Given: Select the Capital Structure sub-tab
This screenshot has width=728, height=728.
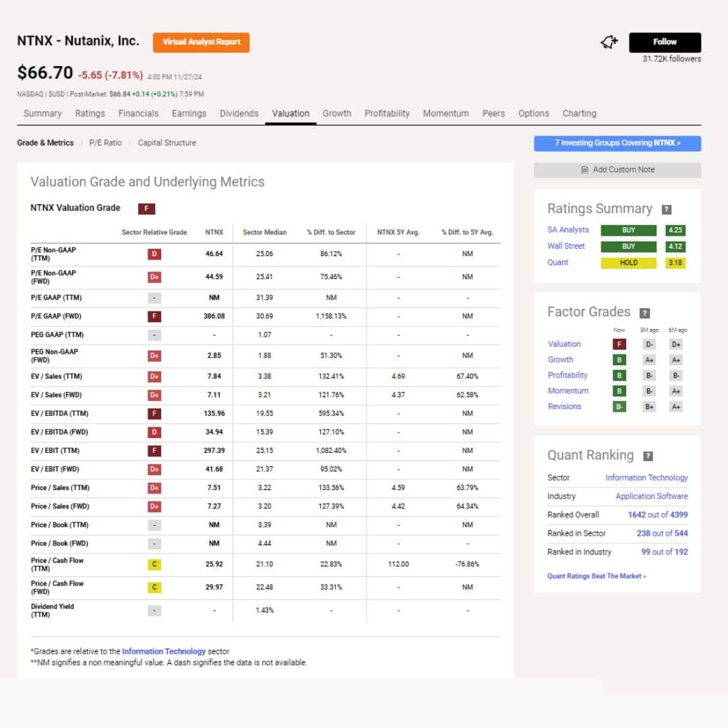Looking at the screenshot, I should coord(166,143).
